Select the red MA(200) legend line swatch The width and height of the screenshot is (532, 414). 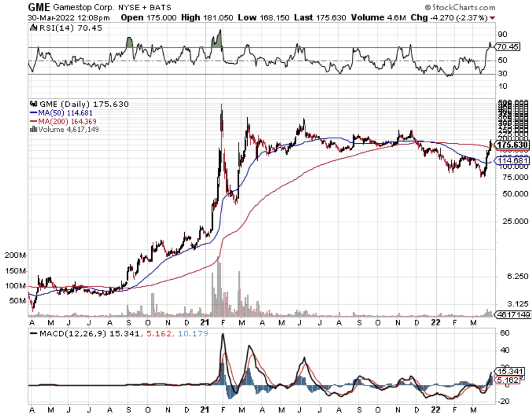point(34,121)
